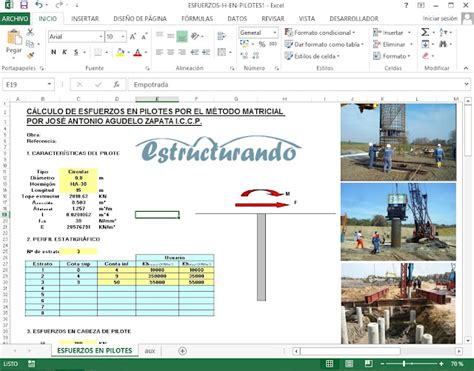
Task: Open Formato condicional menu
Action: pyautogui.click(x=320, y=33)
